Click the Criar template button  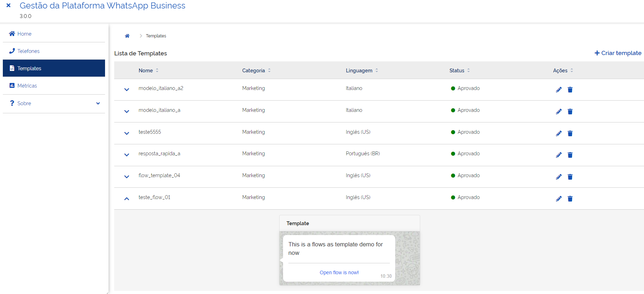click(x=618, y=53)
